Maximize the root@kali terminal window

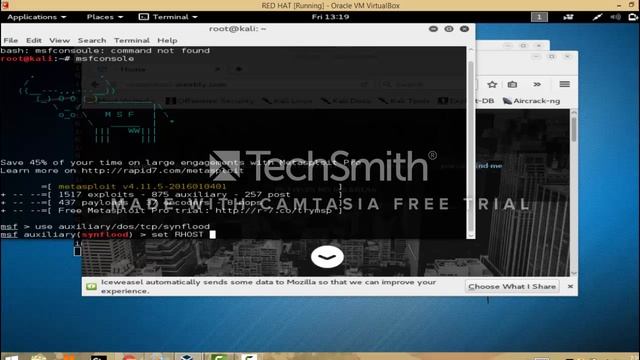449,29
